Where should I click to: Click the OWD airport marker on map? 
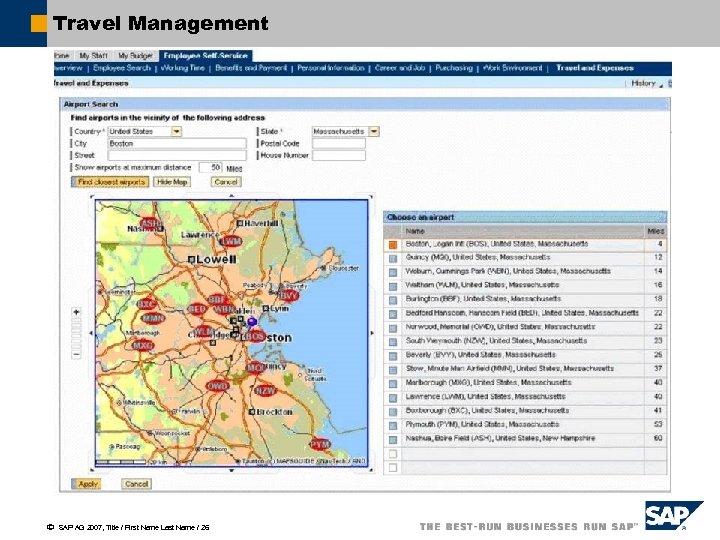tap(218, 386)
